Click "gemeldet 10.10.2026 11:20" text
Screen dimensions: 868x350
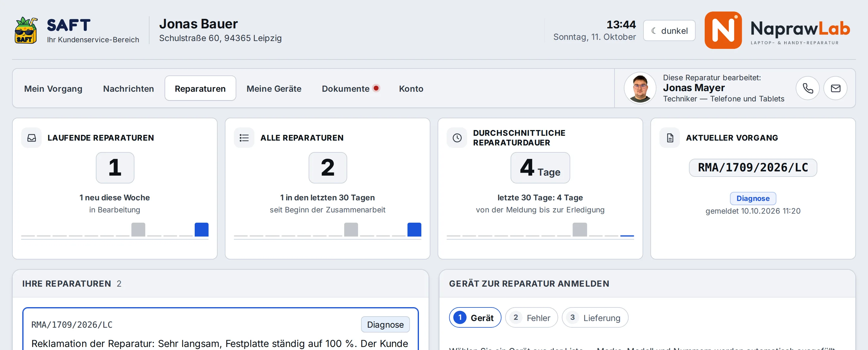point(753,211)
